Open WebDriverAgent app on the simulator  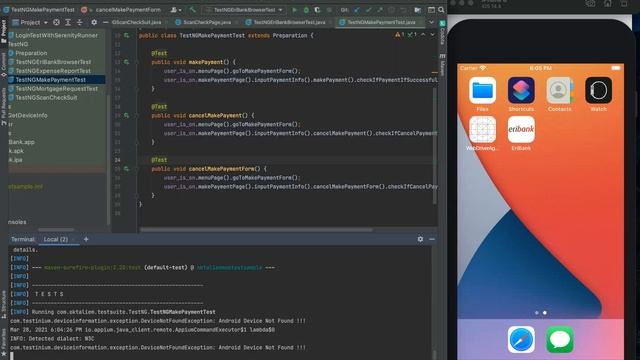click(x=482, y=133)
